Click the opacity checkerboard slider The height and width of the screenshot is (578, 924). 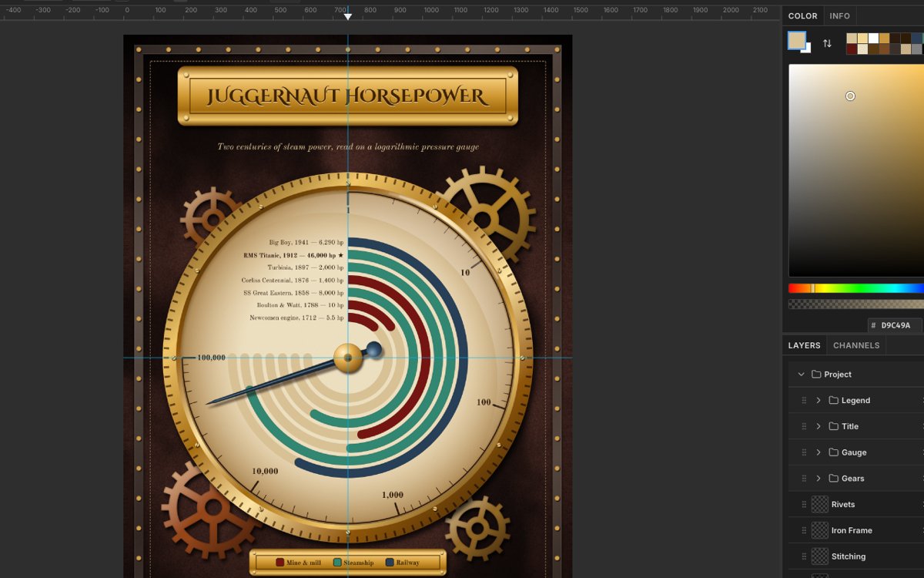coord(856,304)
